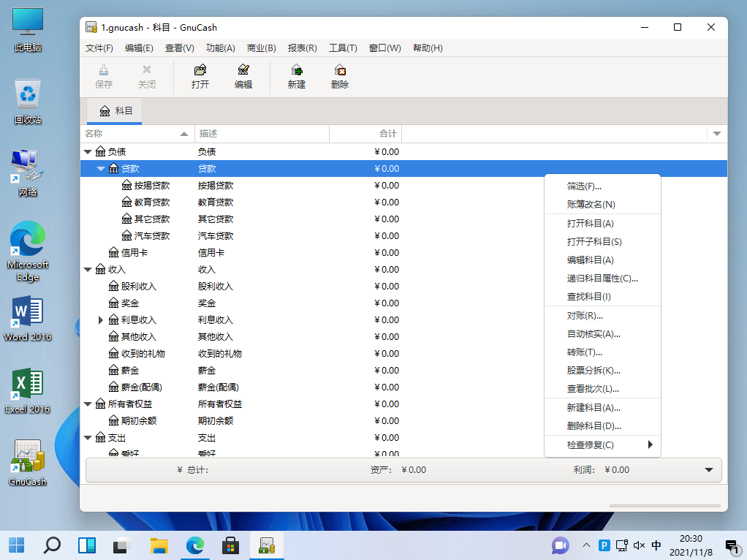This screenshot has width=747, height=560.
Task: Choose 编辑科目(A) in context menu
Action: point(603,260)
